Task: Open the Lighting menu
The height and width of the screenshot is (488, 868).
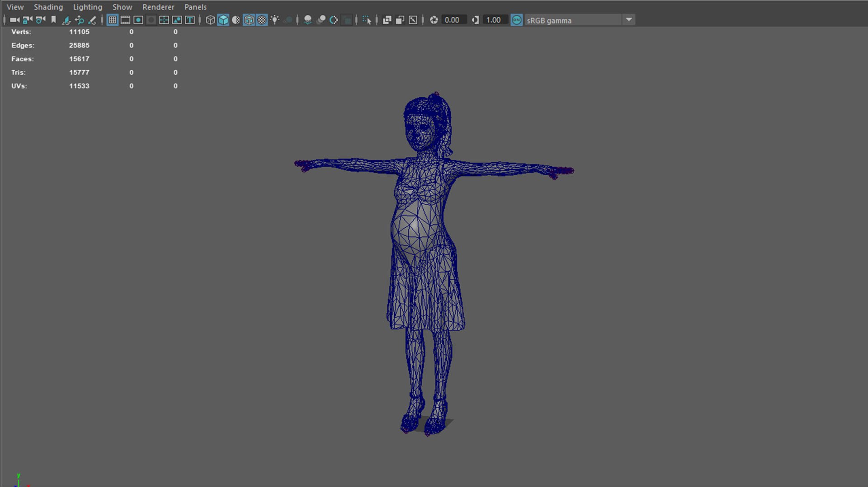Action: 88,7
